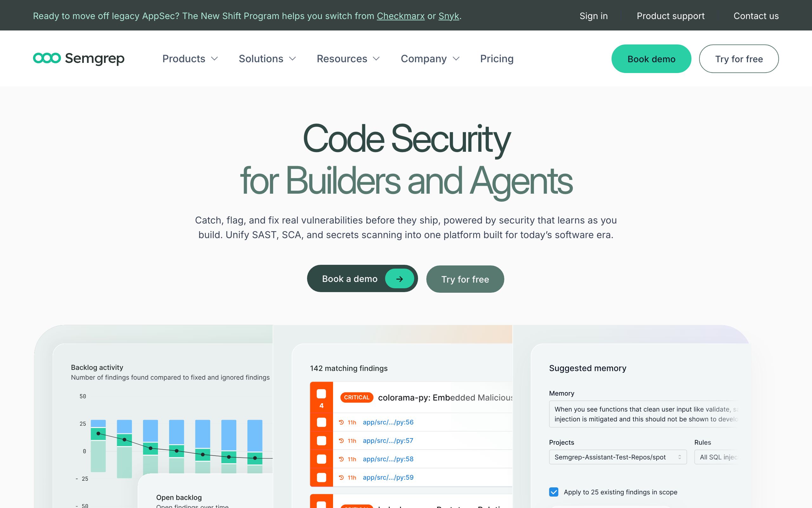The width and height of the screenshot is (812, 508).
Task: Open Product support
Action: coord(671,16)
